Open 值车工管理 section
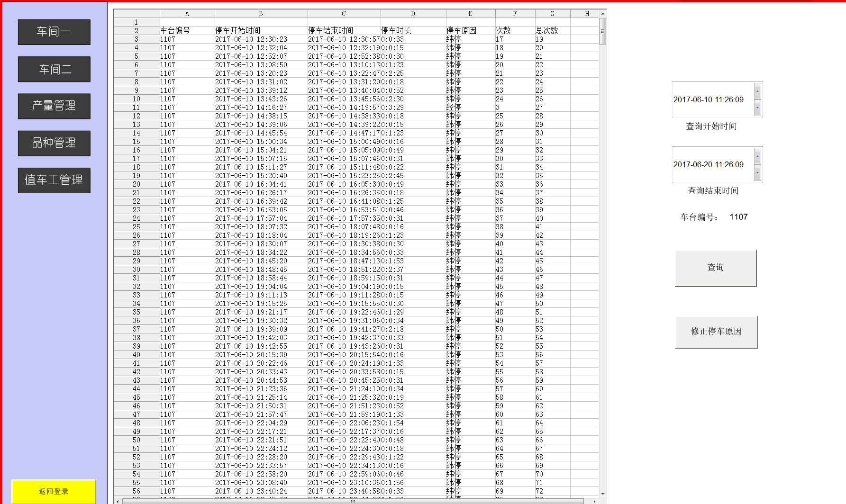The height and width of the screenshot is (504, 846). (x=54, y=180)
